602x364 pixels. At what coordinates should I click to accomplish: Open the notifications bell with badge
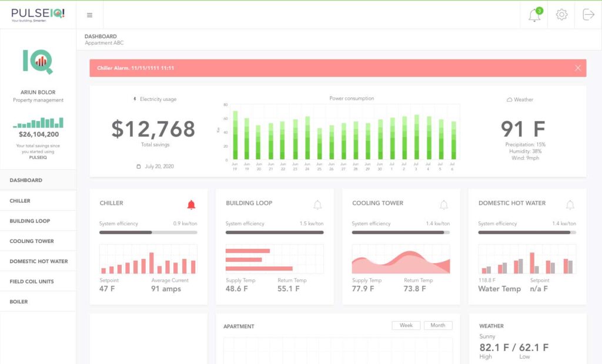pos(534,15)
